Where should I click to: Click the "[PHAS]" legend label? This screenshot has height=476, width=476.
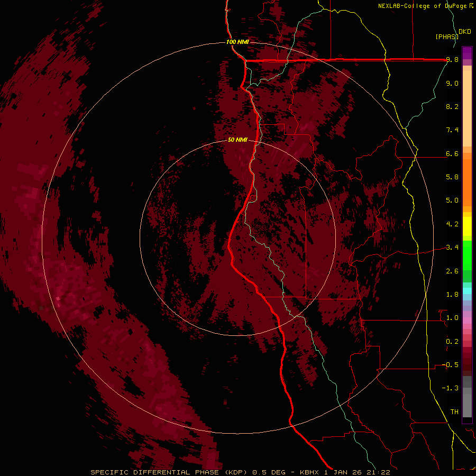[x=446, y=36]
